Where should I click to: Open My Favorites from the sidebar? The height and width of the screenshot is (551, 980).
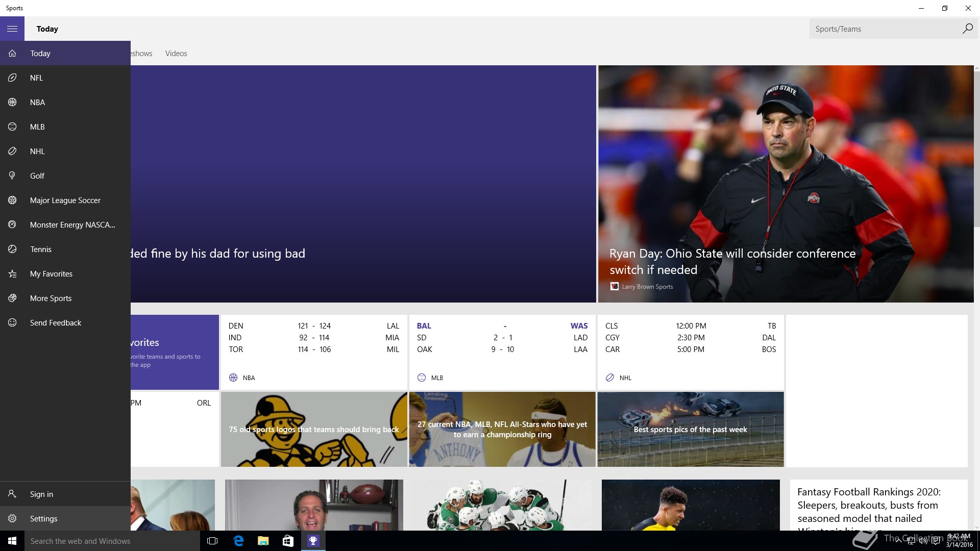65,273
